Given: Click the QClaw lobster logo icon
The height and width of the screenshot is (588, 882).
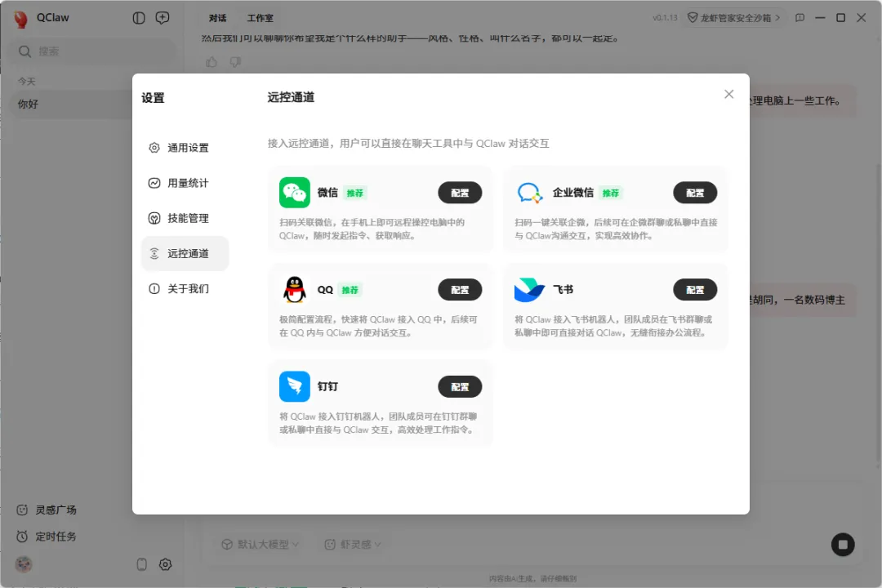Looking at the screenshot, I should [21, 19].
